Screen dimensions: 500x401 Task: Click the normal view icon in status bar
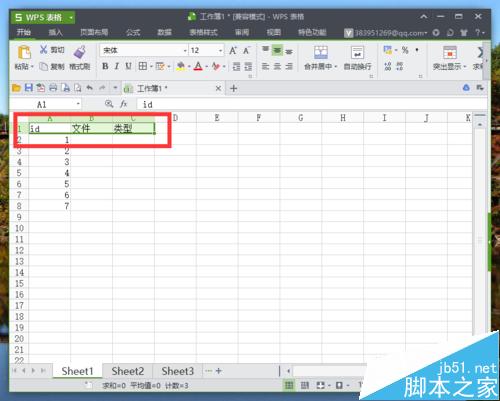click(289, 386)
